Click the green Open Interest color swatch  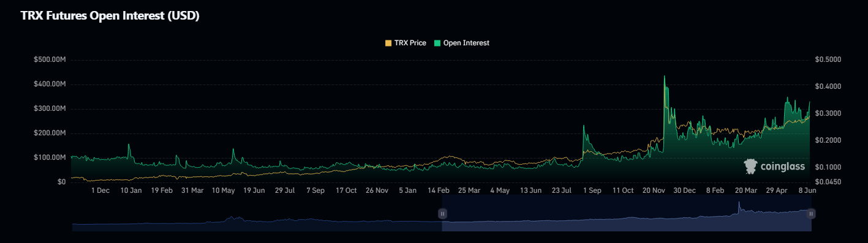(437, 43)
